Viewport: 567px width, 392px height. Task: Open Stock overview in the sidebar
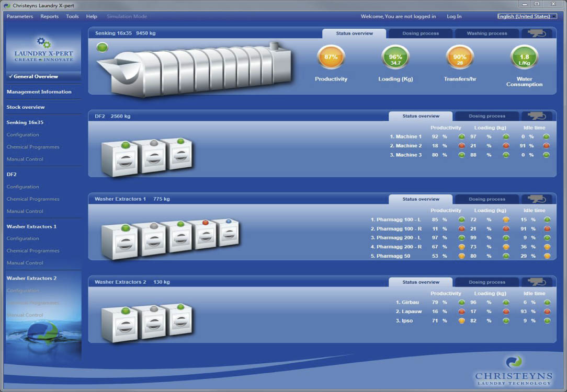[x=26, y=107]
